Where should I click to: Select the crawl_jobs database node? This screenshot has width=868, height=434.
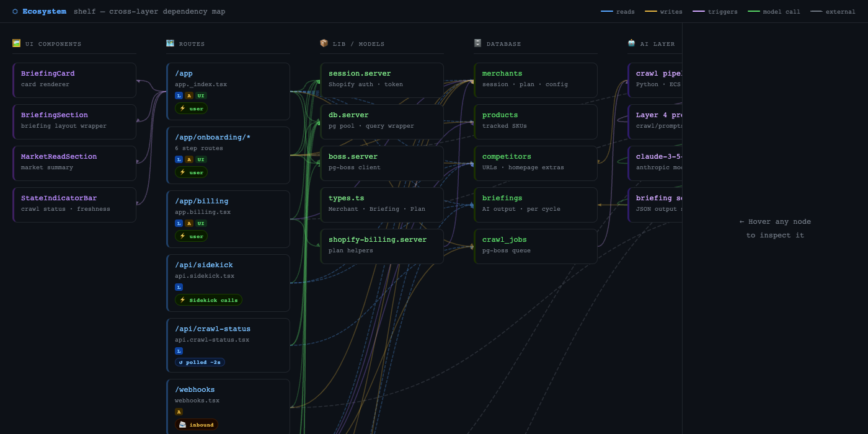pos(536,246)
